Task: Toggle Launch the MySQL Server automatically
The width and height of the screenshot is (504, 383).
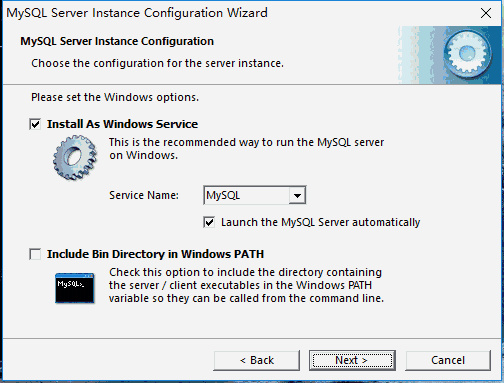Action: [x=209, y=222]
